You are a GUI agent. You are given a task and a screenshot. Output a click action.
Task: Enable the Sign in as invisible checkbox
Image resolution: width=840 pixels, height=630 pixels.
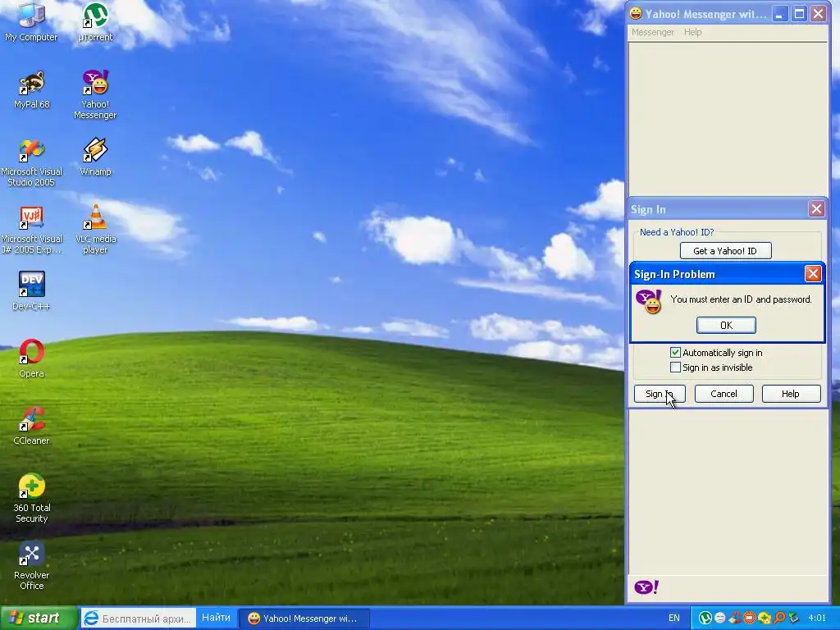click(x=675, y=367)
